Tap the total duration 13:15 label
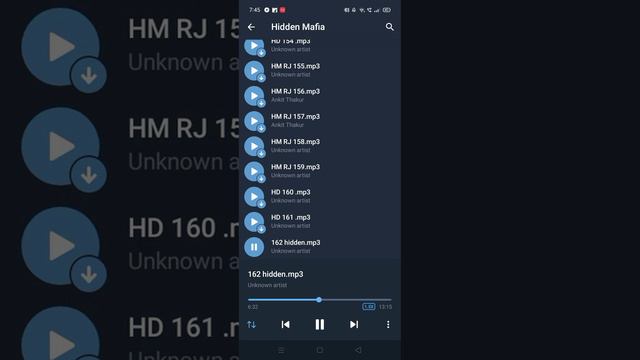This screenshot has width=640, height=360. pyautogui.click(x=385, y=307)
